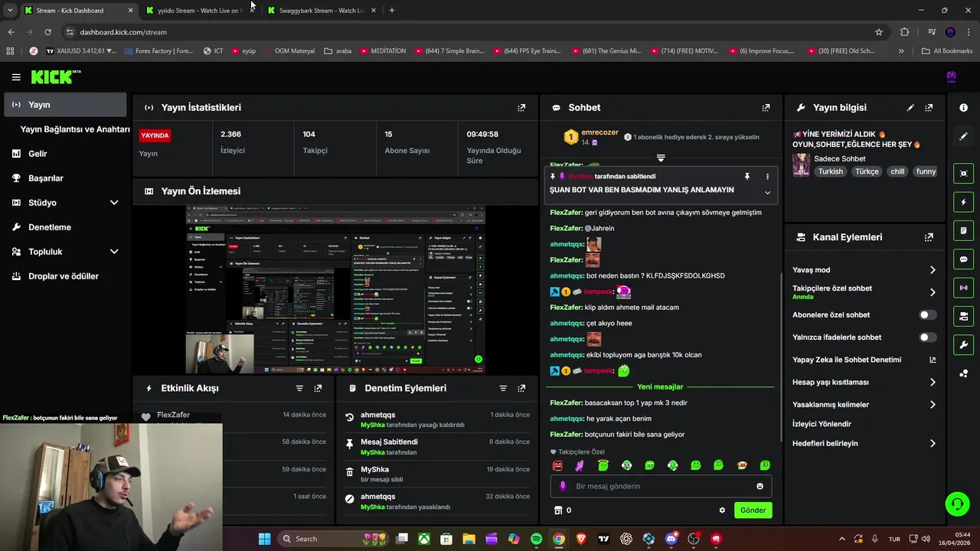Open Hedefleri belirleyin options
The image size is (980, 551).
[864, 443]
